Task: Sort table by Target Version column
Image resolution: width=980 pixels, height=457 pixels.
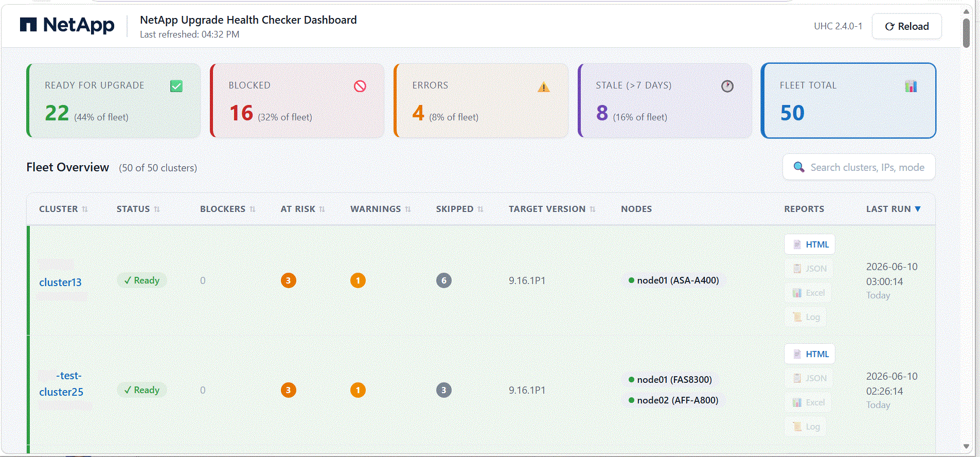Action: coord(552,209)
